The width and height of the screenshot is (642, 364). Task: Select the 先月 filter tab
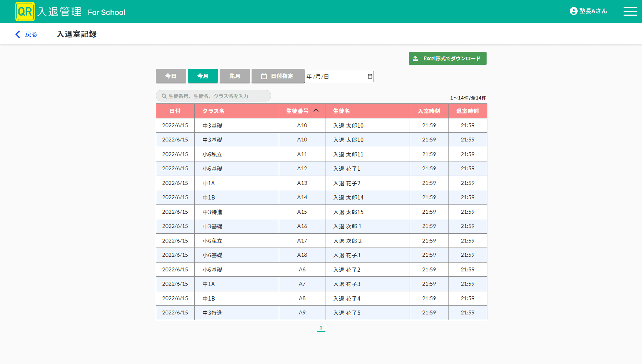click(235, 76)
